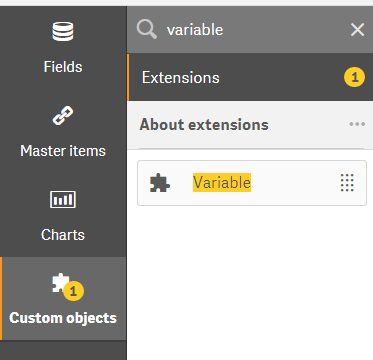Screen dimensions: 373x360
Task: Open the Charts bar-chart icon
Action: coord(63,199)
